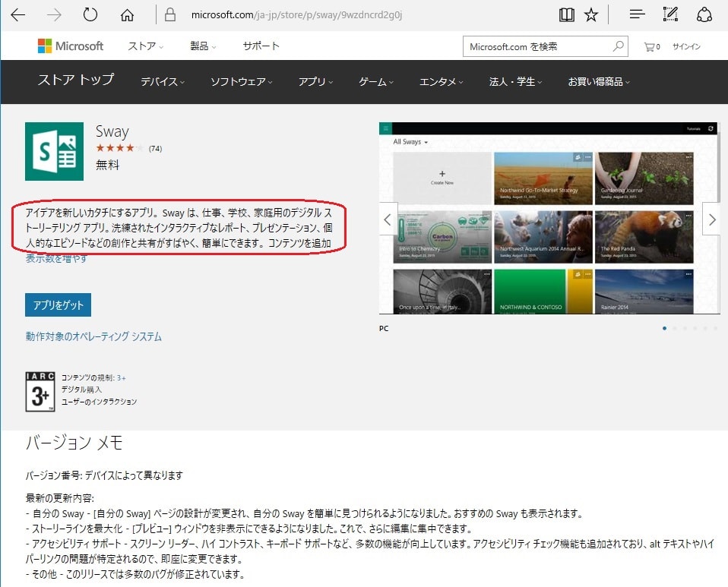
Task: Show next screenshot with right arrow
Action: (711, 219)
